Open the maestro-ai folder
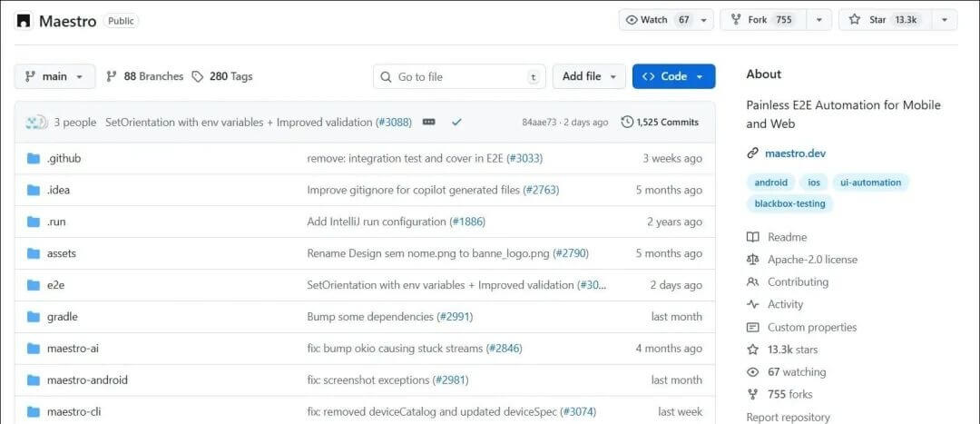This screenshot has height=424, width=980. (73, 349)
